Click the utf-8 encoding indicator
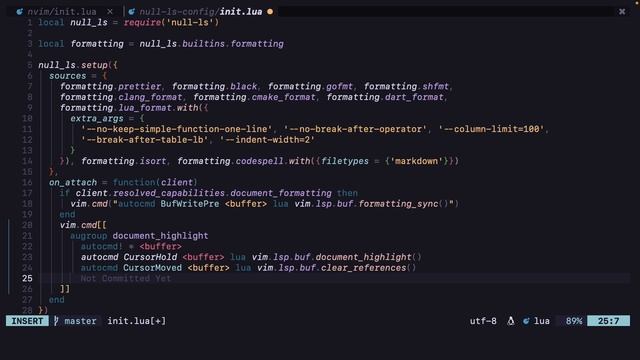The width and height of the screenshot is (640, 360). click(483, 321)
